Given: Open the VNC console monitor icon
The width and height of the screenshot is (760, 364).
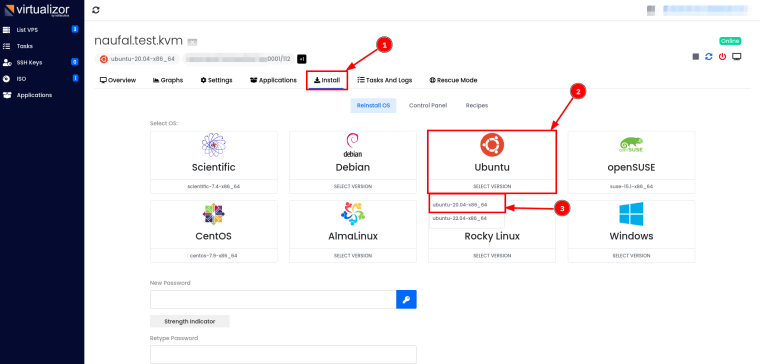Looking at the screenshot, I should 737,57.
